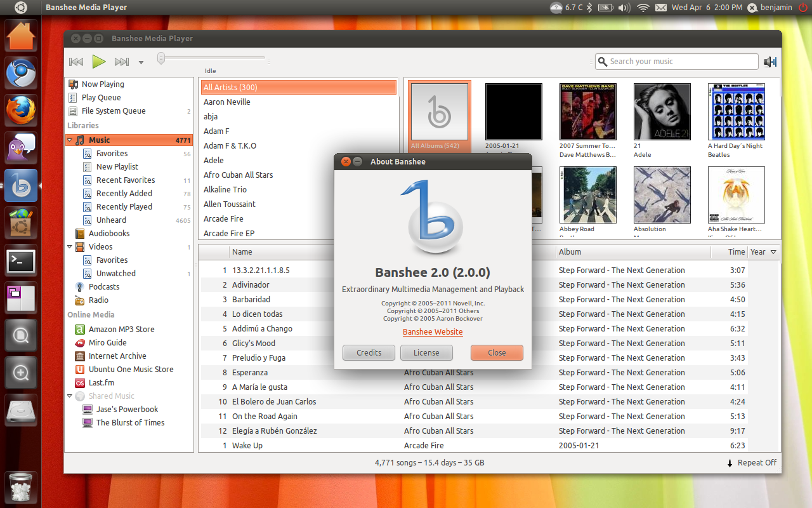Open Amazon MP3 Store in sidebar

[x=121, y=329]
